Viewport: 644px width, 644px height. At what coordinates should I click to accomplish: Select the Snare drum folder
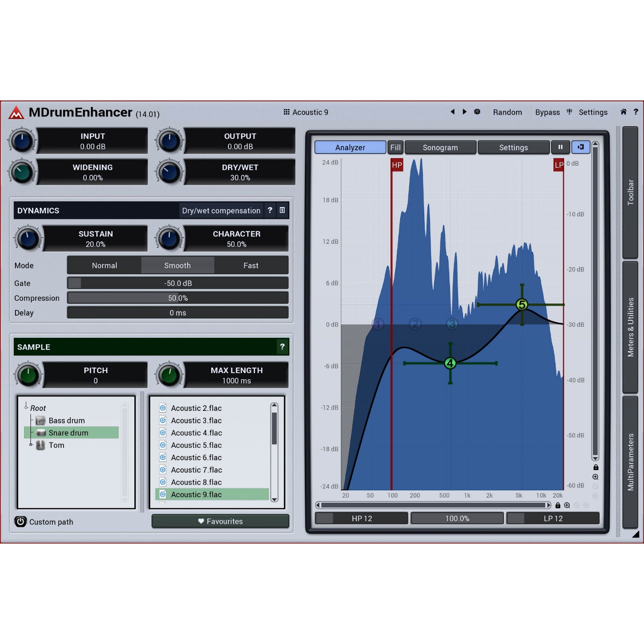pyautogui.click(x=71, y=432)
